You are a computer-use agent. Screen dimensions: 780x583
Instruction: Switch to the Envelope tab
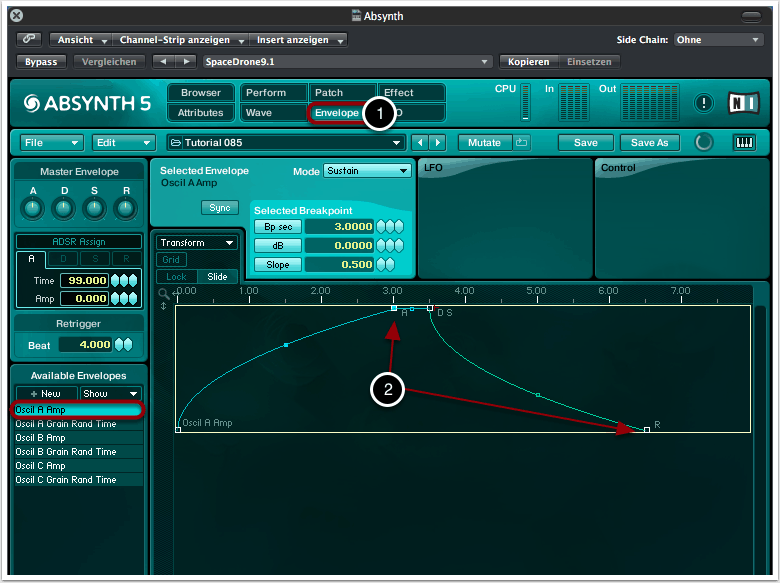[336, 113]
